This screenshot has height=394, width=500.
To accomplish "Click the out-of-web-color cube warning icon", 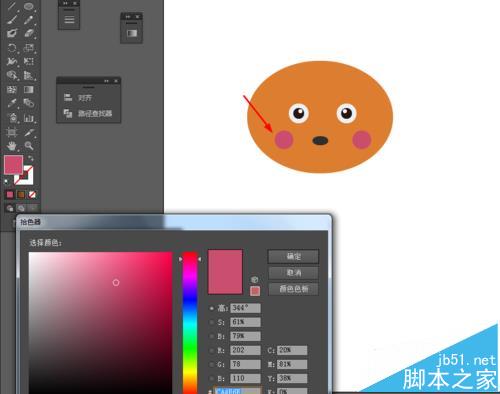I will pyautogui.click(x=255, y=279).
